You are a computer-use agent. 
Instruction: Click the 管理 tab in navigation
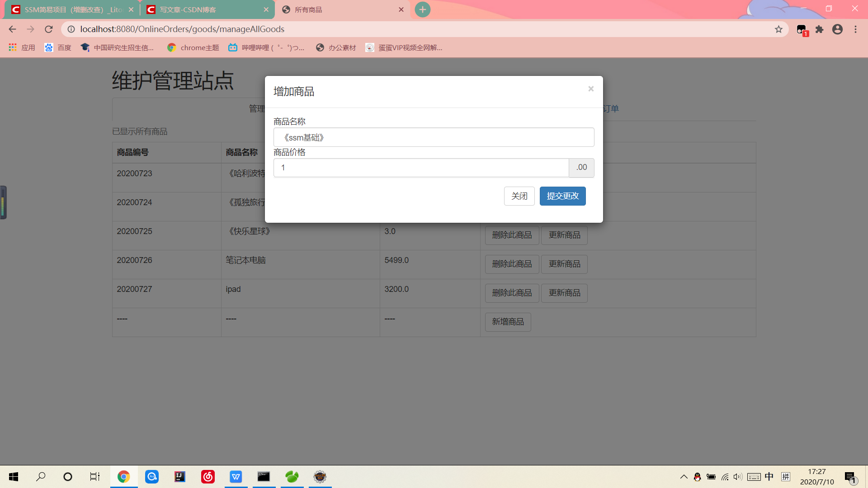pos(257,108)
